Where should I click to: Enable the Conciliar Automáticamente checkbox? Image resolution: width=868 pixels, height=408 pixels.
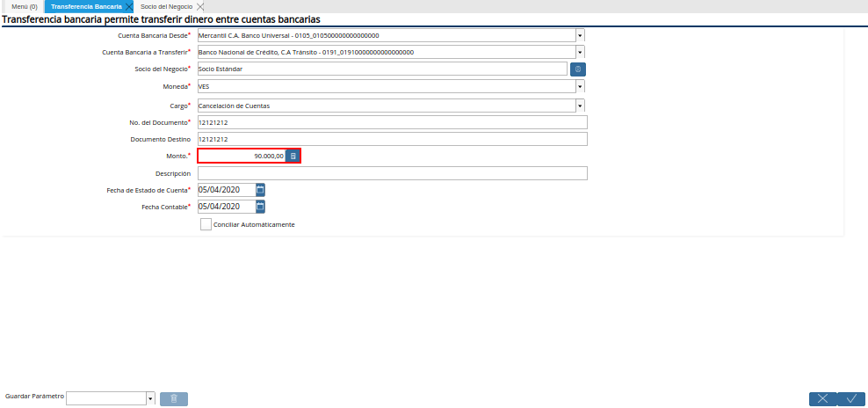click(x=206, y=224)
